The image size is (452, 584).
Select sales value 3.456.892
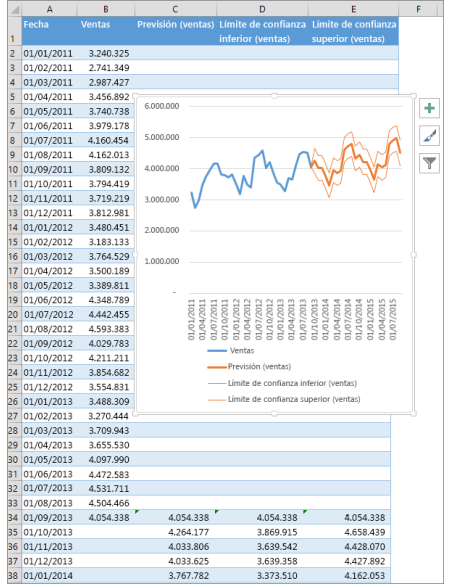pos(106,97)
